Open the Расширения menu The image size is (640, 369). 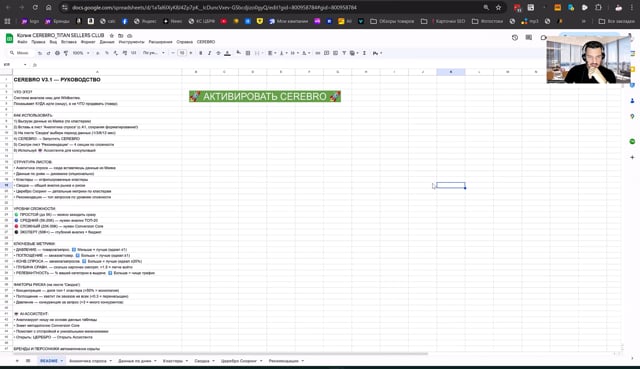click(160, 42)
